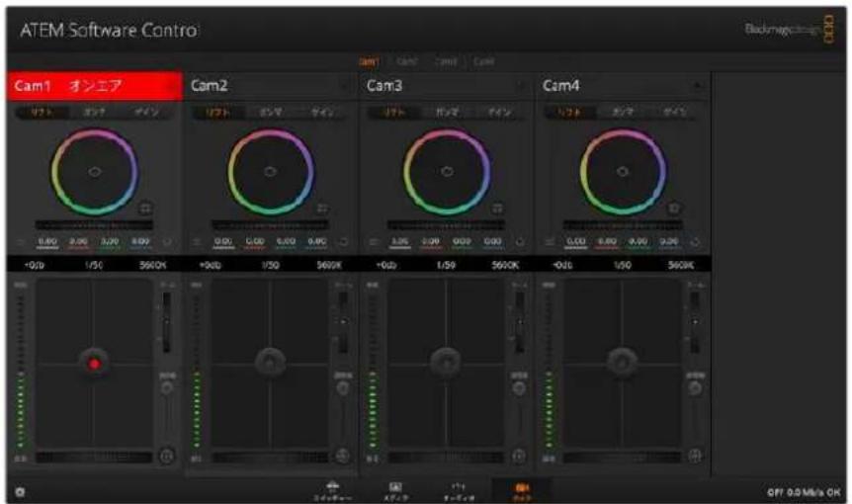Click Cam3 icon left of the luminance value
This screenshot has width=852, height=504.
(x=374, y=242)
